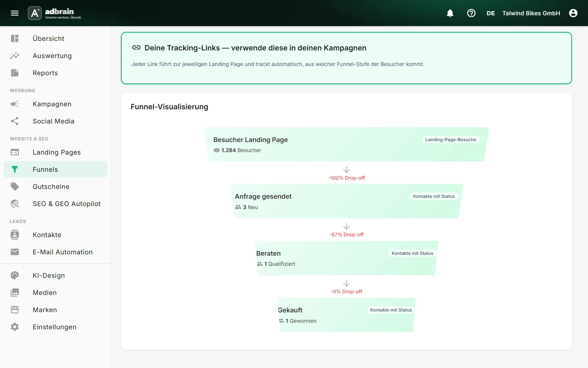Click the -0% Drop-off label
This screenshot has width=588, height=368.
click(x=346, y=291)
